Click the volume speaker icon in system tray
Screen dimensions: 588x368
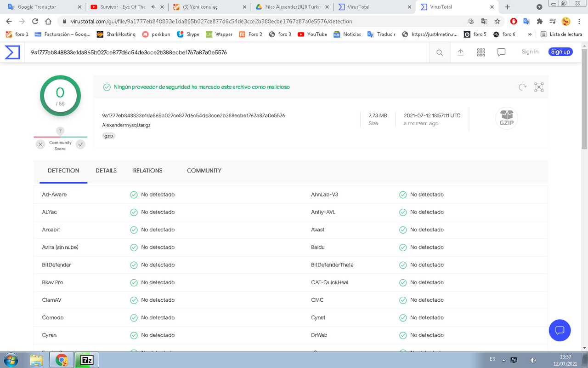point(533,360)
